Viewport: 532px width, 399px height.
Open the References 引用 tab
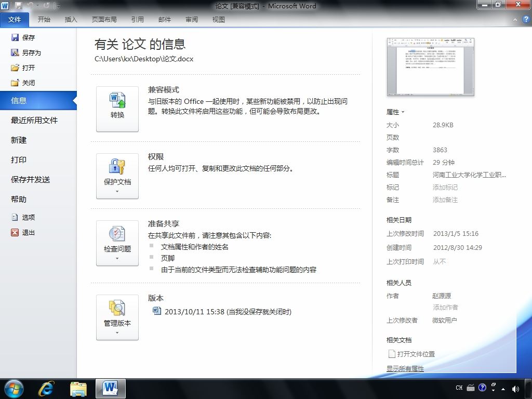pyautogui.click(x=137, y=19)
